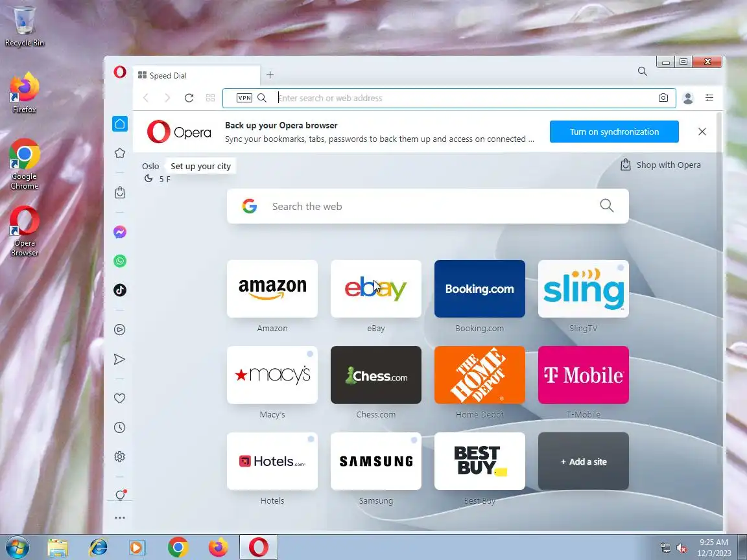Open the Windows Start button
747x560 pixels.
pos(17,547)
